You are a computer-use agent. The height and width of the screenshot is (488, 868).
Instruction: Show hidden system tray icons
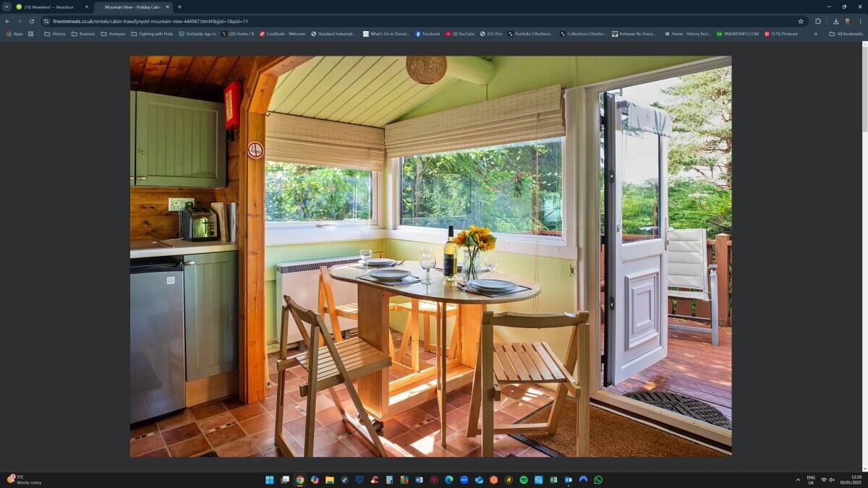coord(798,479)
